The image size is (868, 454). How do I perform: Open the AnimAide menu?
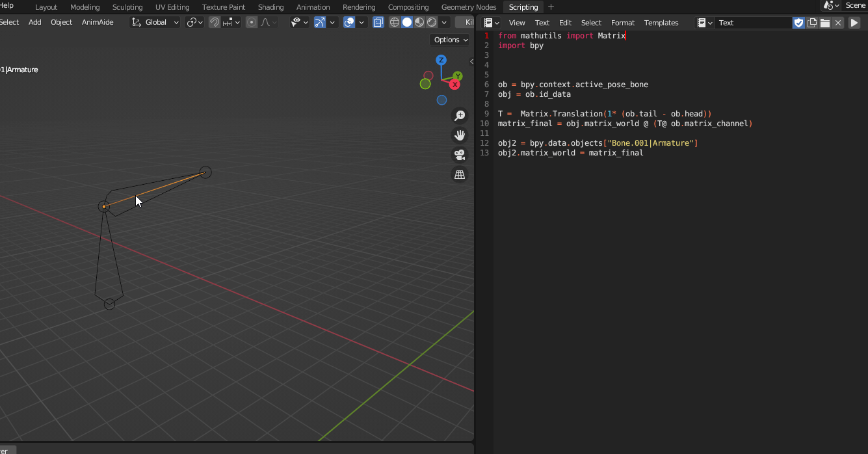[98, 21]
